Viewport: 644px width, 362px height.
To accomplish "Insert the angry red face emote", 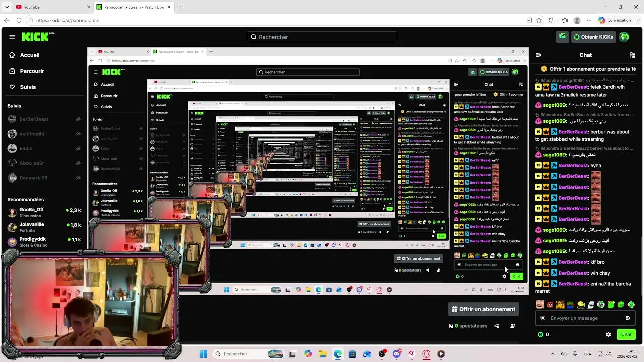I will click(x=550, y=304).
